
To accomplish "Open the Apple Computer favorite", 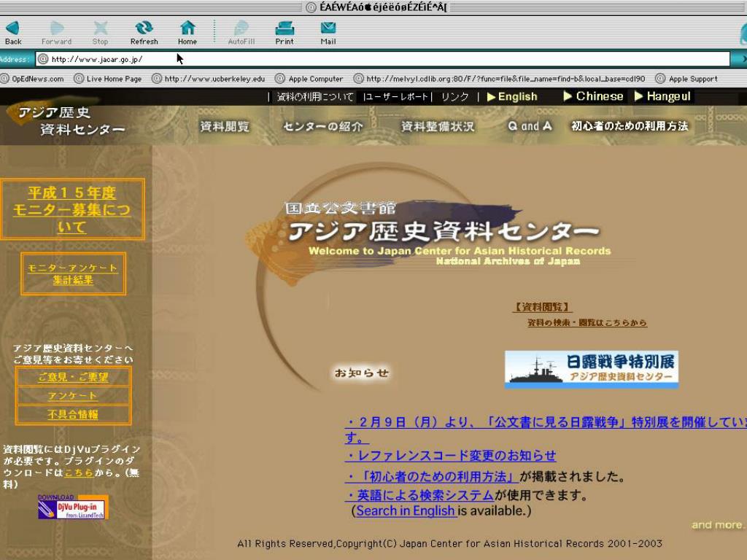I will (x=309, y=79).
